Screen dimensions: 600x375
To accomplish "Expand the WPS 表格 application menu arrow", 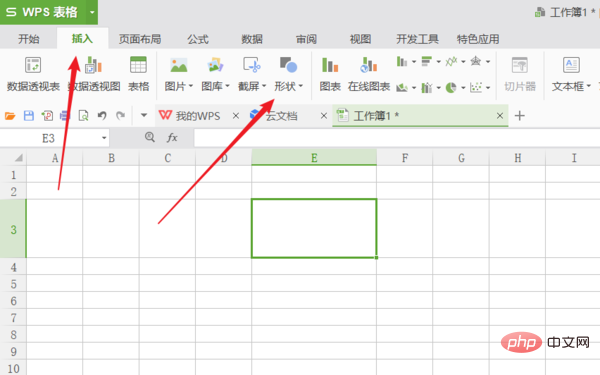I will (x=92, y=12).
